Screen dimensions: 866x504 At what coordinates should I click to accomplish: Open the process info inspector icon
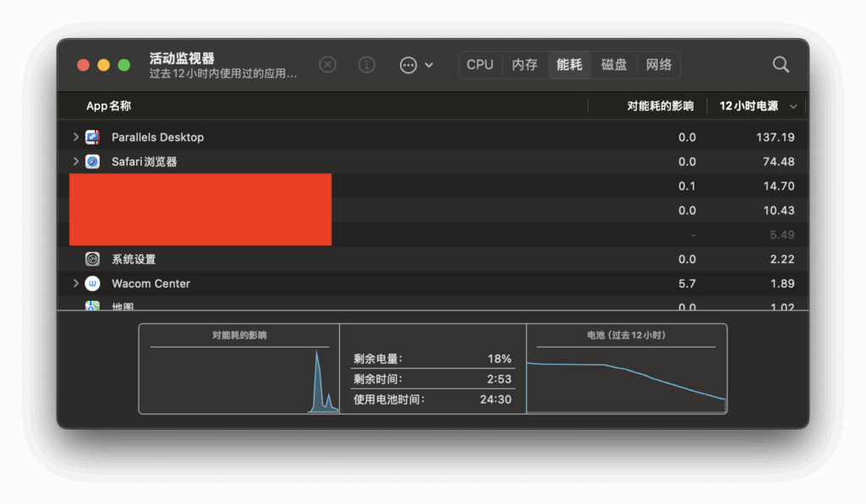click(x=367, y=65)
